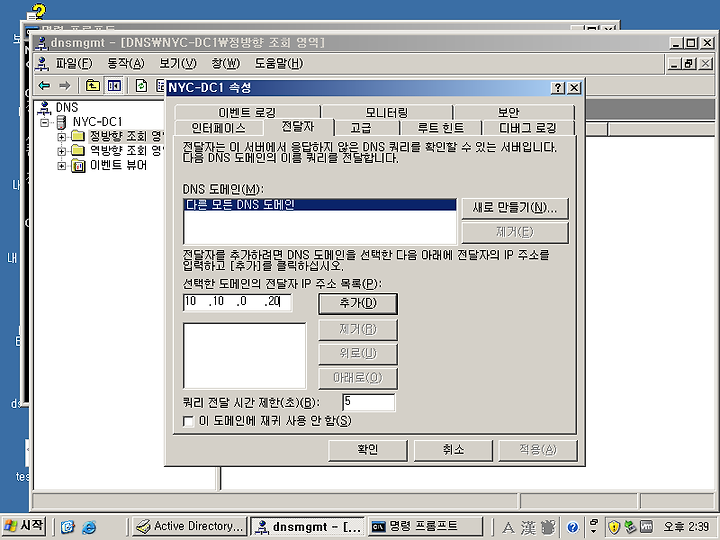Screen dimensions: 720x540
Task: Click the 정방향 조회 영역 folder icon
Action: click(78, 136)
